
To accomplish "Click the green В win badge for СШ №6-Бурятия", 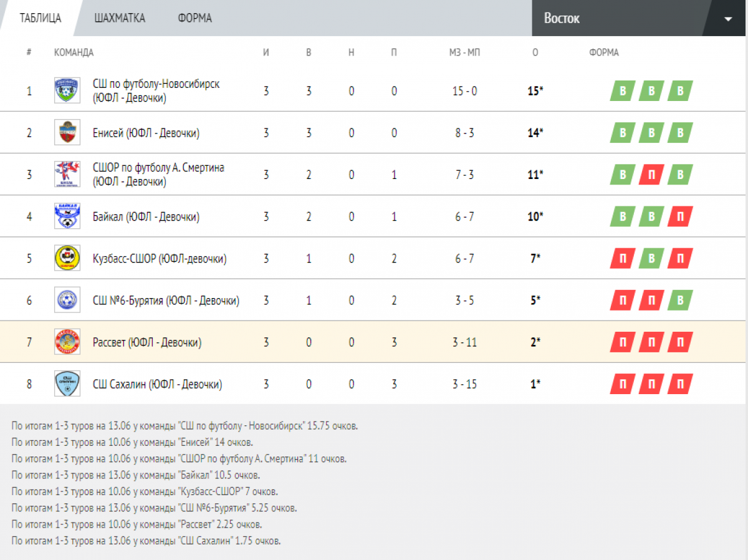I will point(680,300).
